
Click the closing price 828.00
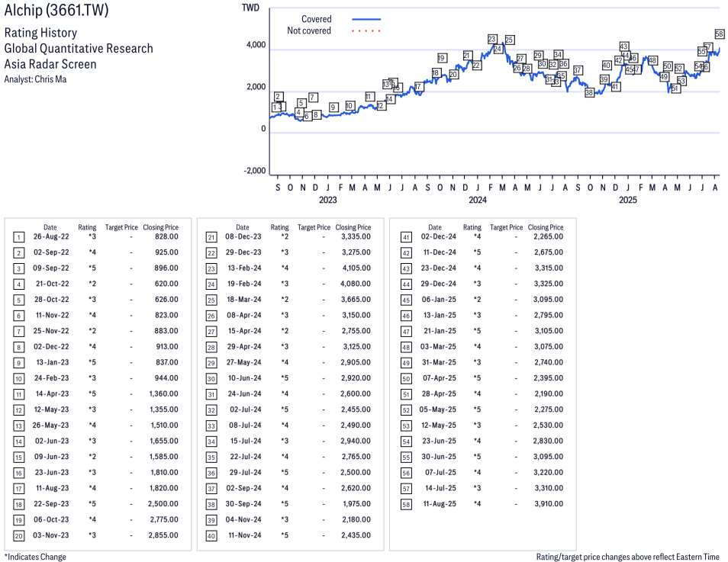[x=166, y=236]
